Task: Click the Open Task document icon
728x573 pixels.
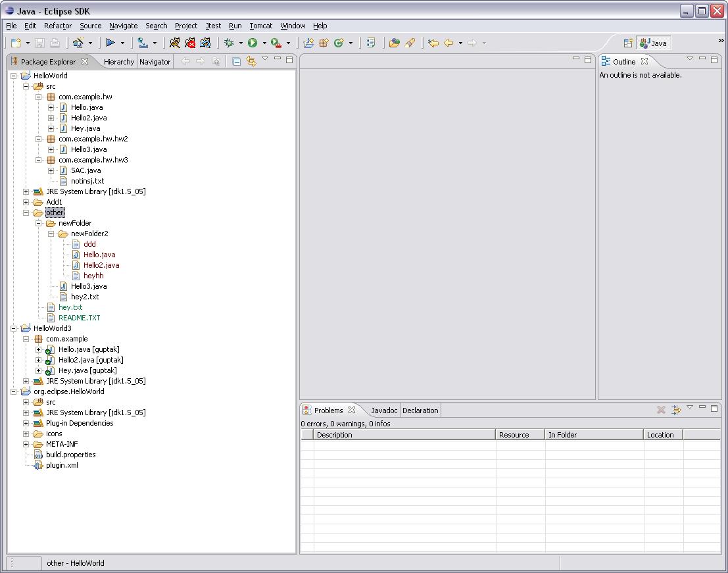Action: click(x=370, y=43)
